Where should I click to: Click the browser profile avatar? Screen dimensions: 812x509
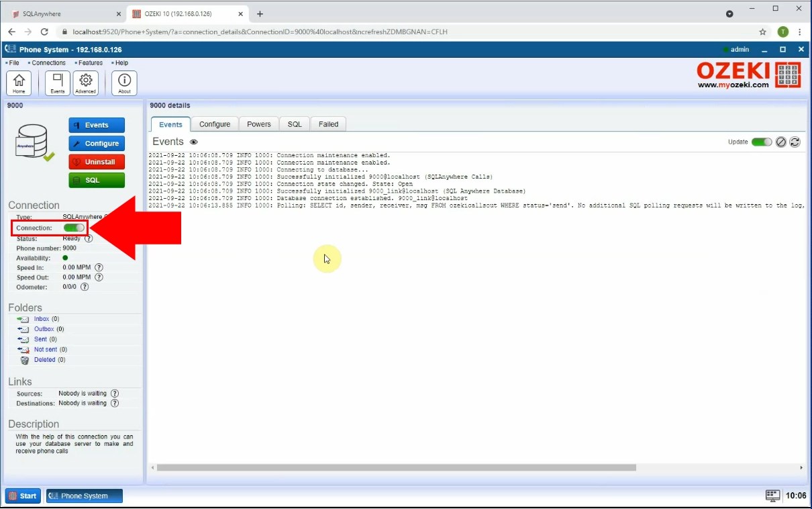(782, 32)
